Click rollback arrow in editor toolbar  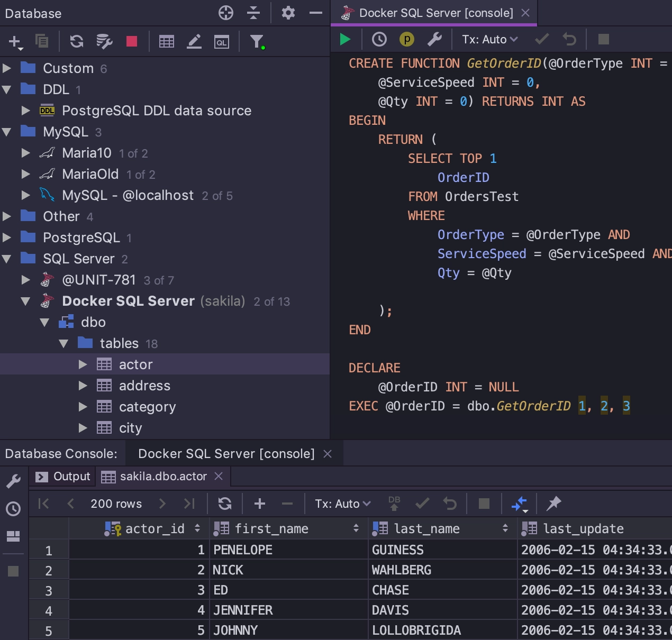[x=569, y=39]
